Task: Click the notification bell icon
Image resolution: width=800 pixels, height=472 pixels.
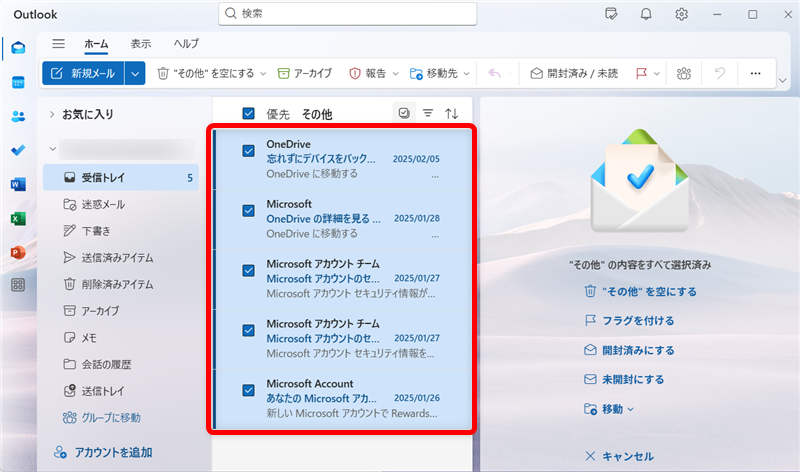Action: point(646,14)
